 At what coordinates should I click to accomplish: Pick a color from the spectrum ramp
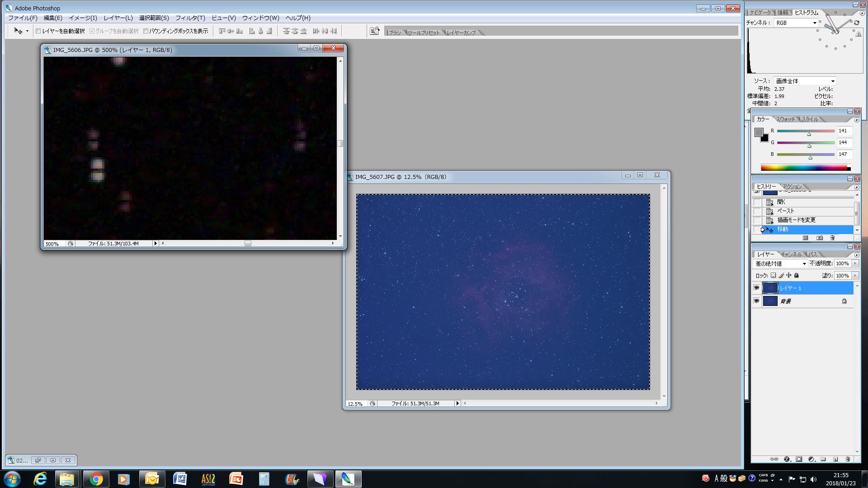pos(805,168)
